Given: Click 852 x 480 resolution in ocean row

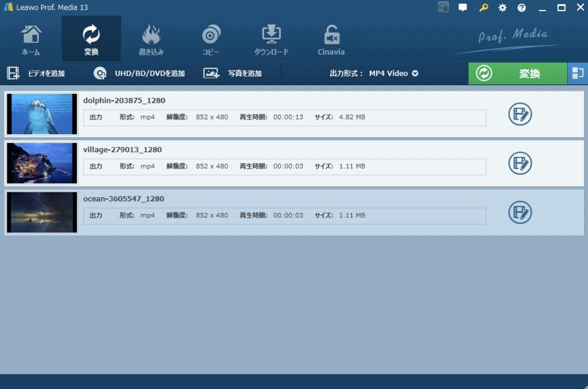Looking at the screenshot, I should [212, 215].
